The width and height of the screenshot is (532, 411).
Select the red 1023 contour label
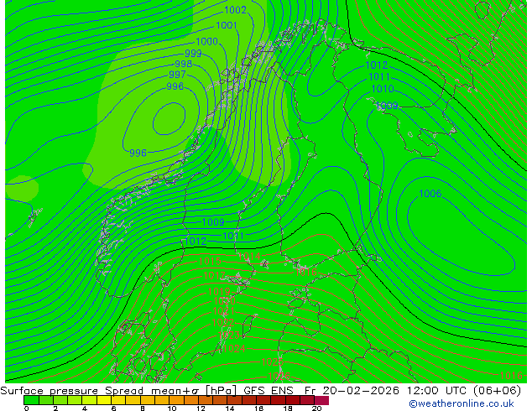click(x=229, y=336)
